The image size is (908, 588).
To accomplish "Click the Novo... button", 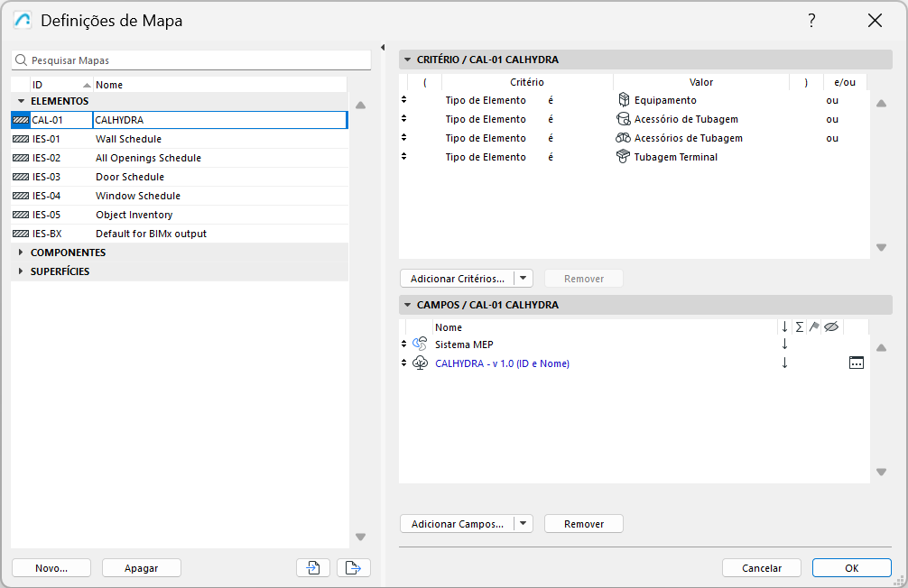I will [x=51, y=568].
